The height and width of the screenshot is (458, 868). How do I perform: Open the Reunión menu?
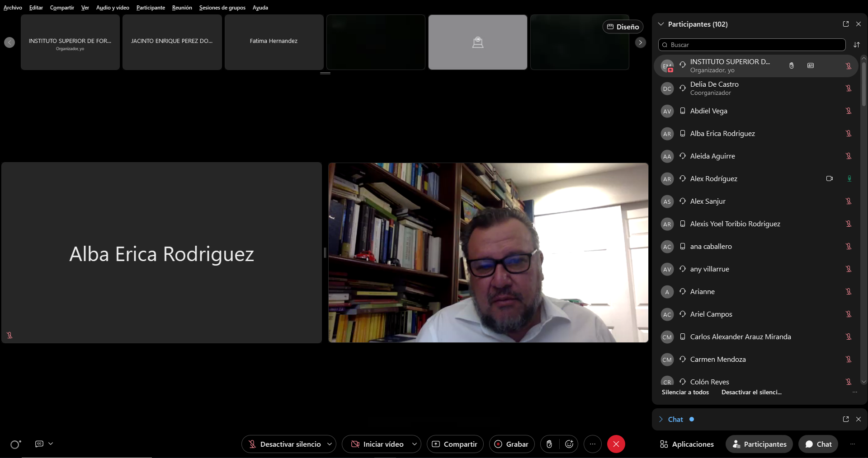tap(182, 8)
